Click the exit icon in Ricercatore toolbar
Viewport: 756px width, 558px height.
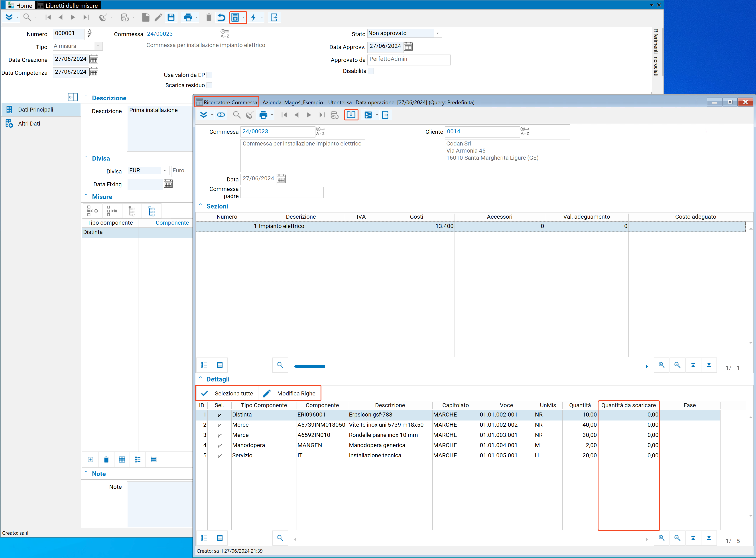pos(386,115)
